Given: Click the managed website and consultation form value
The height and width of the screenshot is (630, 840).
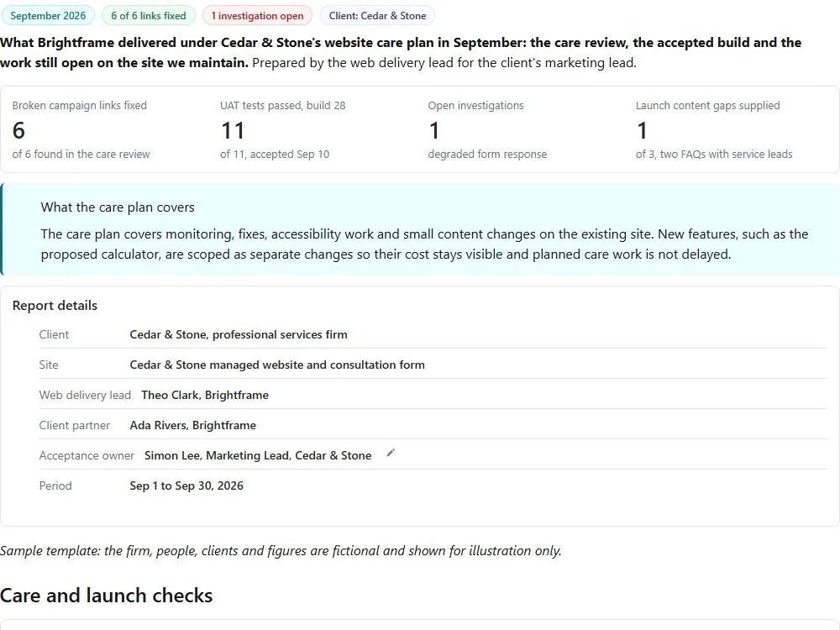Looking at the screenshot, I should (x=277, y=365).
